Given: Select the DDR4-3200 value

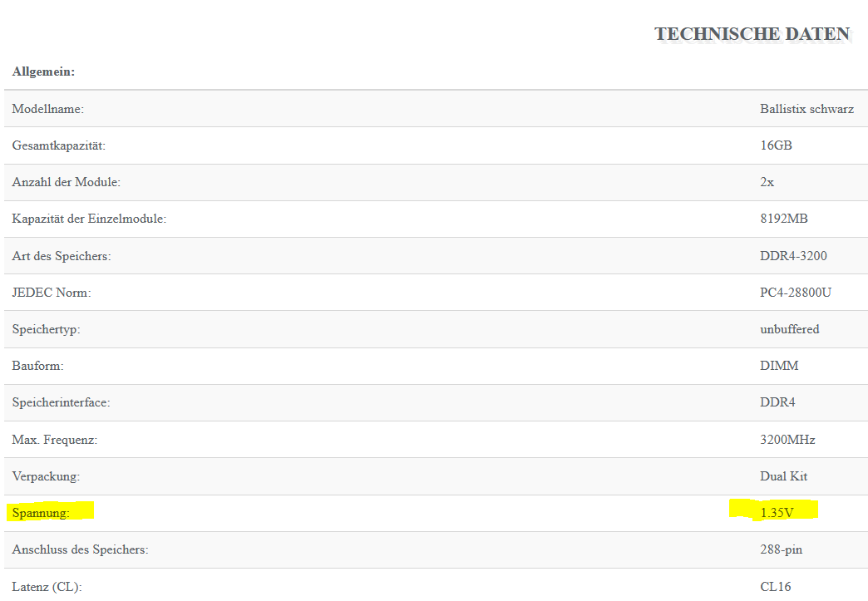Looking at the screenshot, I should tap(793, 256).
